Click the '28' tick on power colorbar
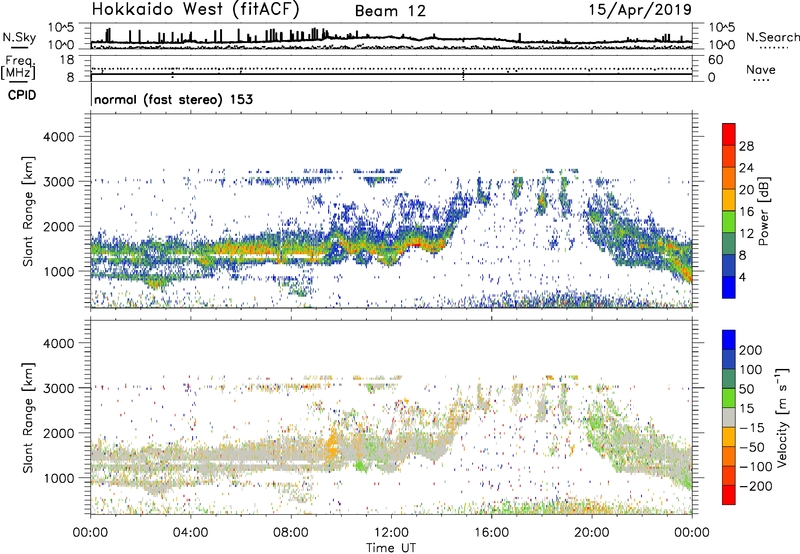Image resolution: width=800 pixels, height=554 pixels. [x=746, y=146]
